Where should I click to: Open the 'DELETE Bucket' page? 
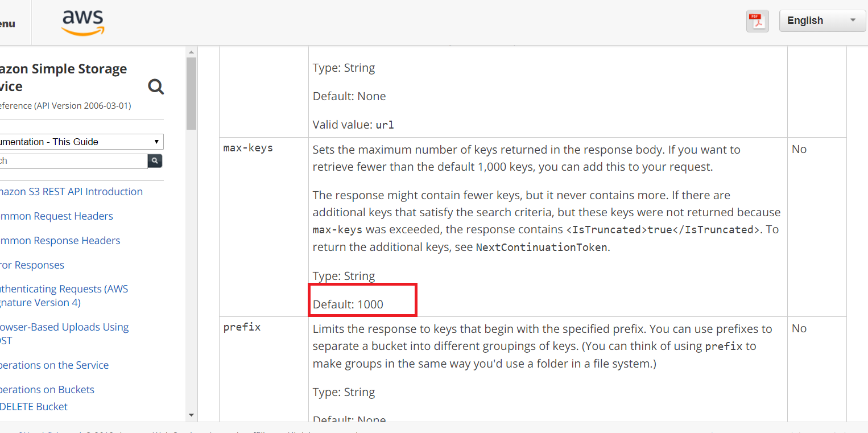(34, 406)
